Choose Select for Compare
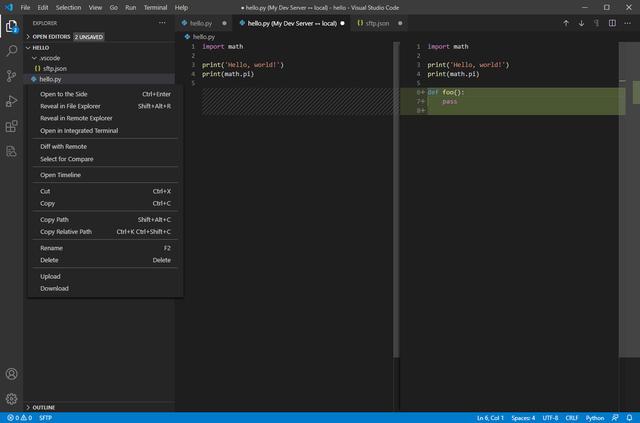This screenshot has height=423, width=640. (x=105, y=159)
